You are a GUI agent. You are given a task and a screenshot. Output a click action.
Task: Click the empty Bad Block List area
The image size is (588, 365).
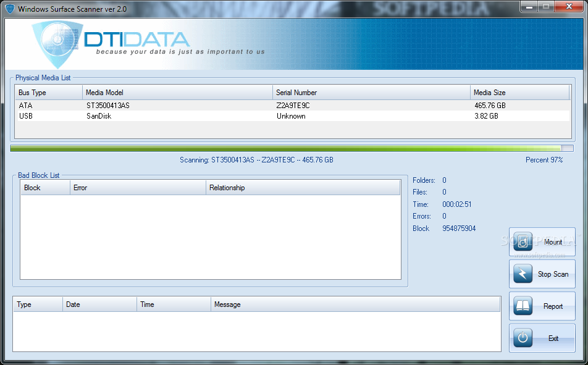[x=211, y=237]
